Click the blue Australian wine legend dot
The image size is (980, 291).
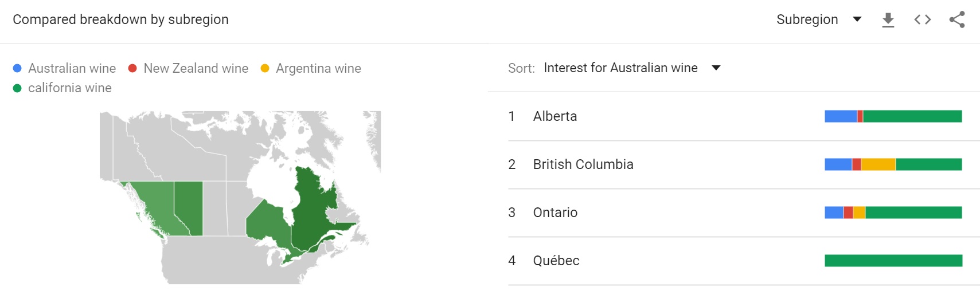(17, 68)
